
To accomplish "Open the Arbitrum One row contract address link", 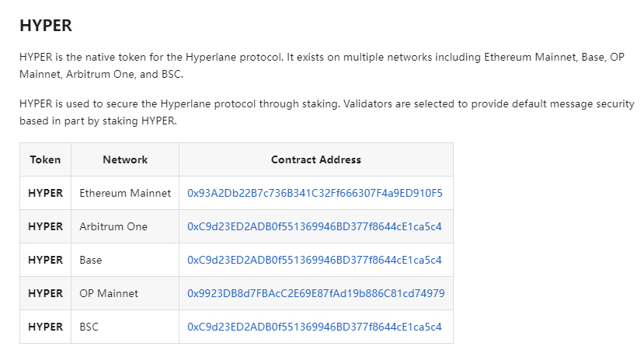I will [314, 226].
